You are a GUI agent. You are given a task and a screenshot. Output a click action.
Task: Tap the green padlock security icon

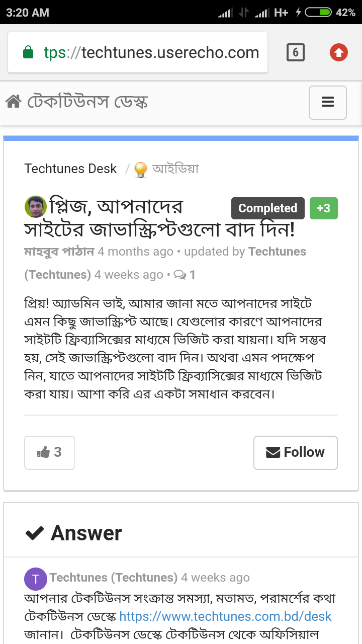click(28, 52)
